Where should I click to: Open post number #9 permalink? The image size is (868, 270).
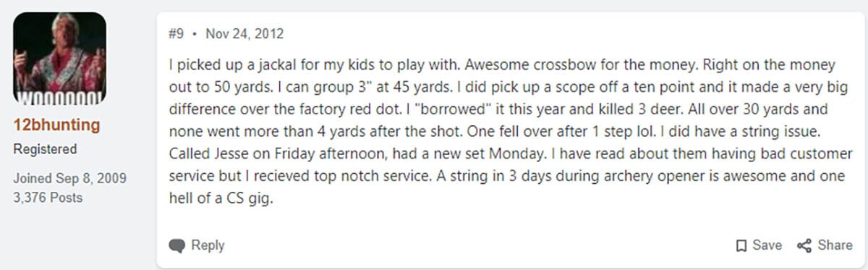(176, 33)
